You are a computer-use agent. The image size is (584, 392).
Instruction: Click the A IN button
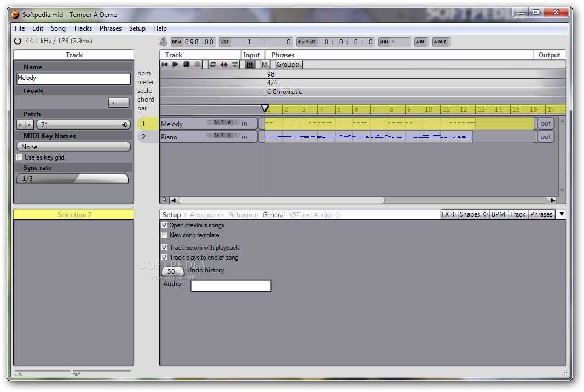(x=421, y=42)
